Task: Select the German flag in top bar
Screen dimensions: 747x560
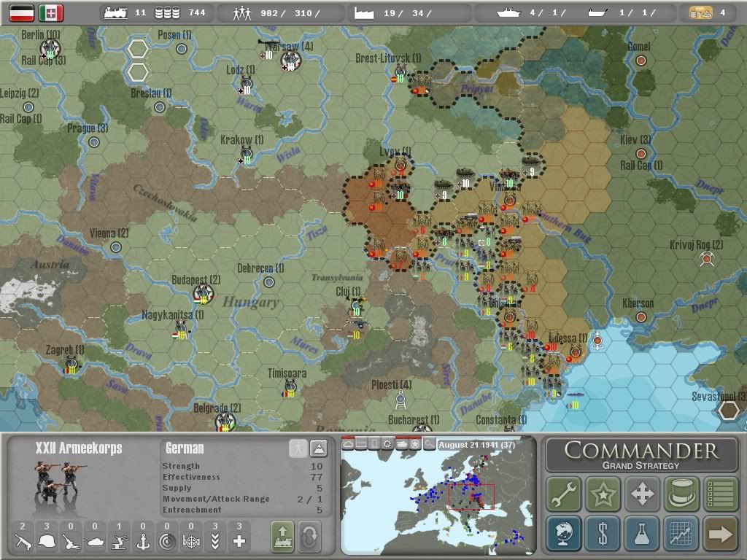Action: tap(22, 13)
